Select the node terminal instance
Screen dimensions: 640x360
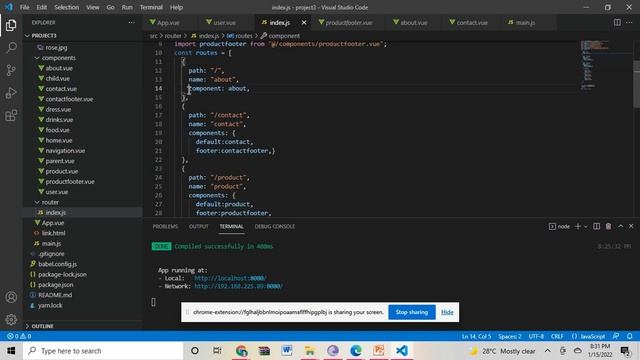click(x=559, y=227)
